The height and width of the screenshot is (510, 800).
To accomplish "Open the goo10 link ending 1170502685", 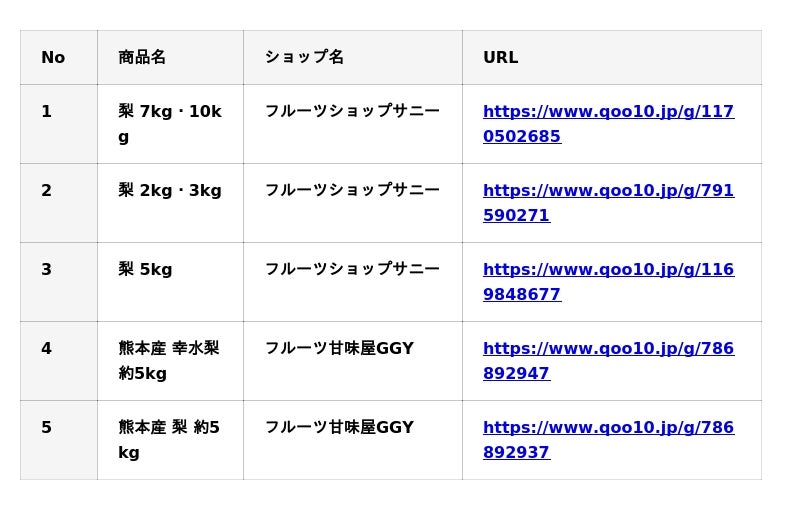I will [x=608, y=112].
